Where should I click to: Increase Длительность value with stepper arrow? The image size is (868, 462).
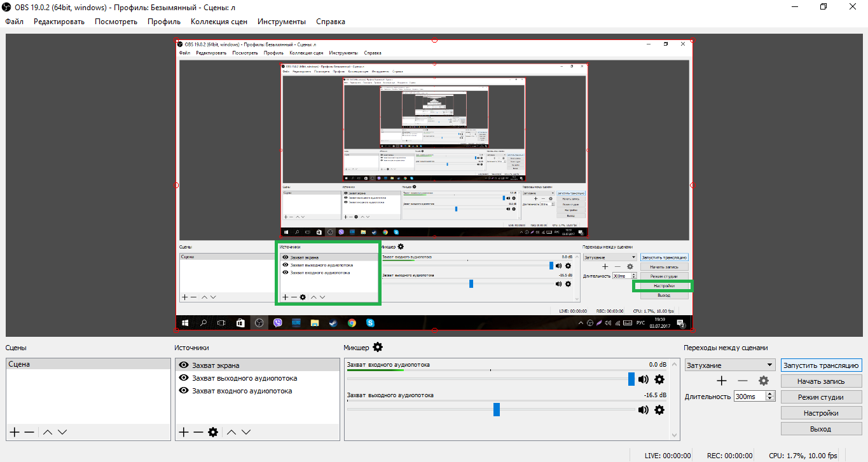point(771,393)
